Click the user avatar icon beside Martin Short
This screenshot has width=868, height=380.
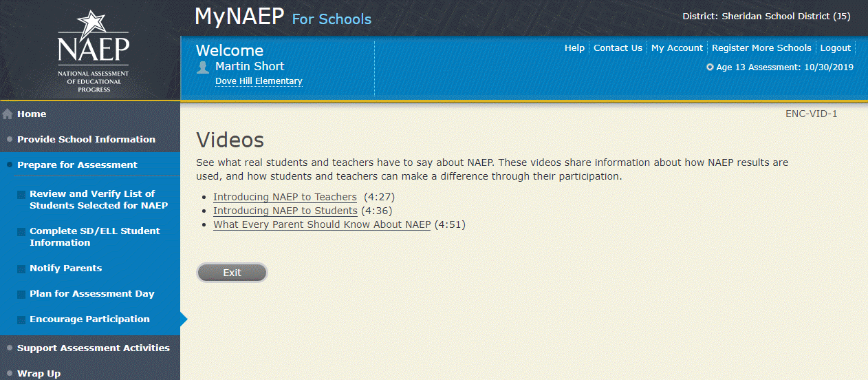(x=203, y=67)
